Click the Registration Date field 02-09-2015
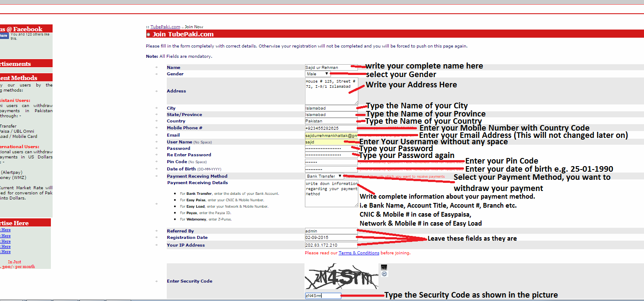Viewport: 644px width, 301px height. point(331,238)
